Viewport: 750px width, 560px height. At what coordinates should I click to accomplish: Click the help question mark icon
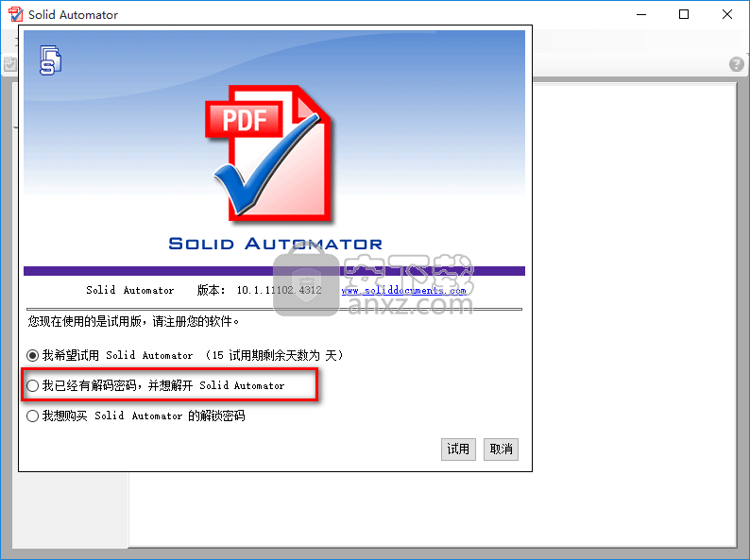737,63
